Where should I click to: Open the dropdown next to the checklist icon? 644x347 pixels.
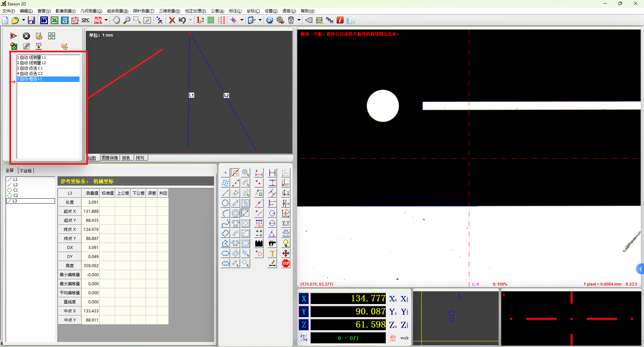(x=260, y=20)
